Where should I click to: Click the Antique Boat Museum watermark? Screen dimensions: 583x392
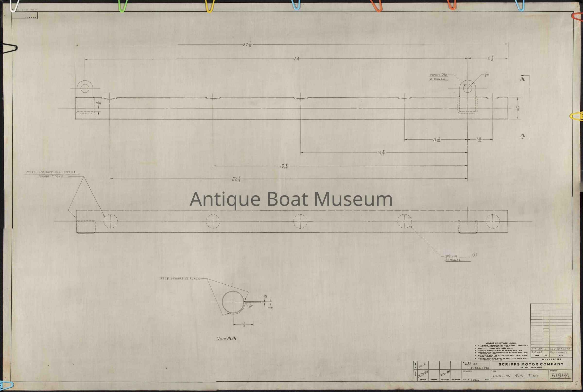(x=291, y=199)
